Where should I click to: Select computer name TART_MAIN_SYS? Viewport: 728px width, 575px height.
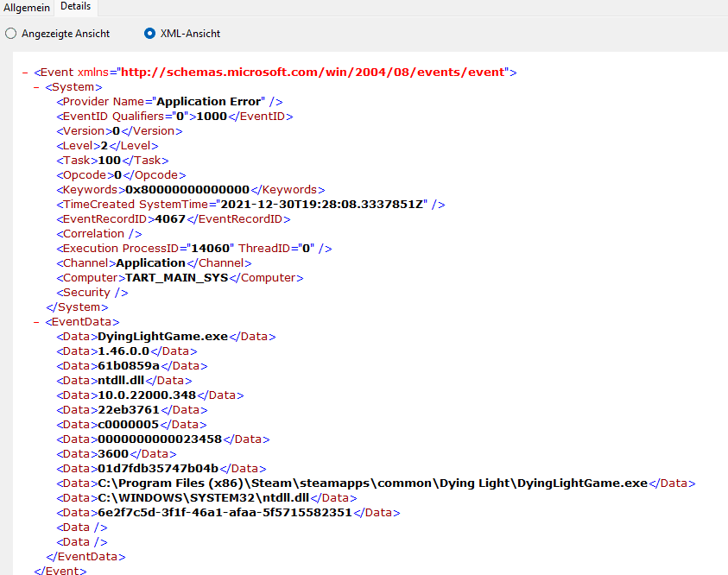tap(177, 278)
